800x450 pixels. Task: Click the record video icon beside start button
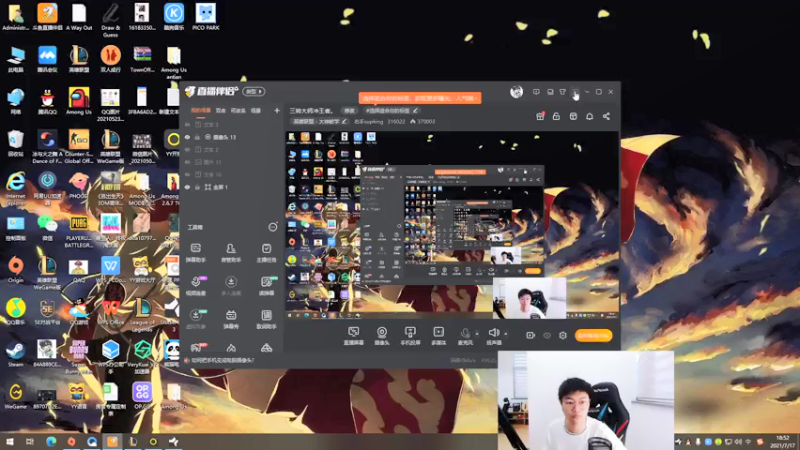tap(531, 335)
